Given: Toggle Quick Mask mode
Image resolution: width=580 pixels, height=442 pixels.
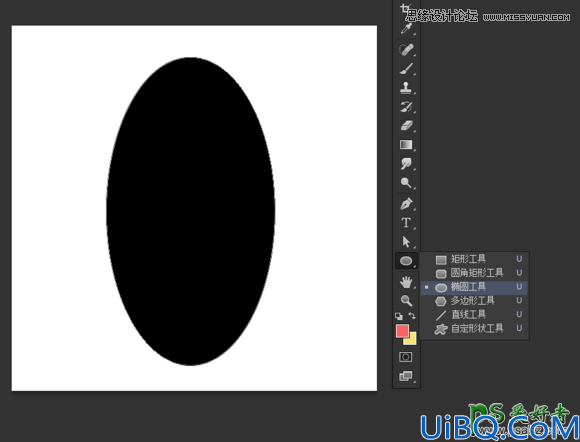Looking at the screenshot, I should 405,357.
